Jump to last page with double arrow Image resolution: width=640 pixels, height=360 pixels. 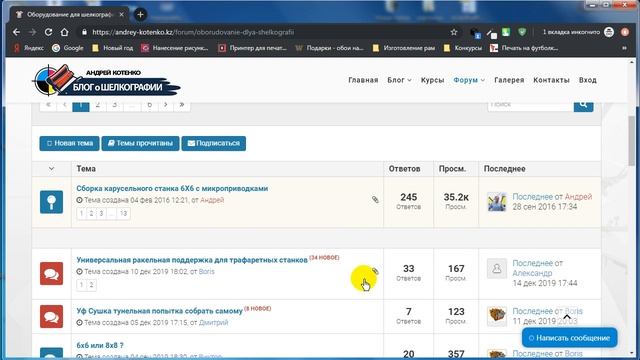pyautogui.click(x=182, y=105)
